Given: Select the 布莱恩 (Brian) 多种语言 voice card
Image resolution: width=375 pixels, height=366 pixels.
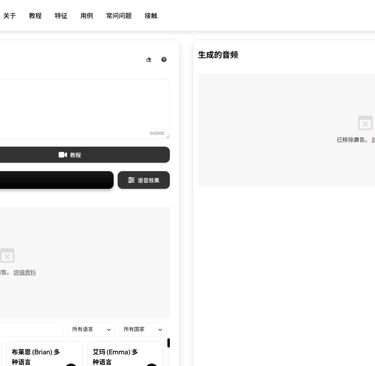Looking at the screenshot, I should click(x=44, y=354).
